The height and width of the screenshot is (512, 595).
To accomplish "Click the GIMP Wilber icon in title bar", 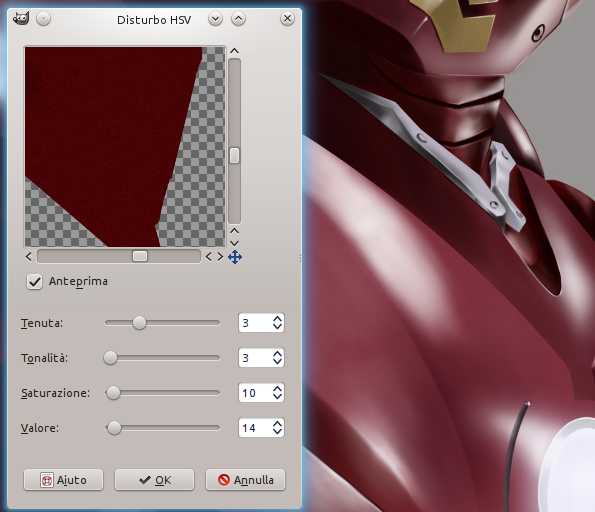I will pyautogui.click(x=21, y=19).
